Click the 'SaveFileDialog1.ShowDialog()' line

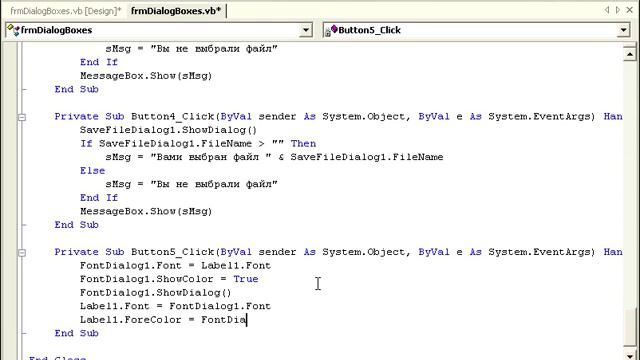point(168,130)
